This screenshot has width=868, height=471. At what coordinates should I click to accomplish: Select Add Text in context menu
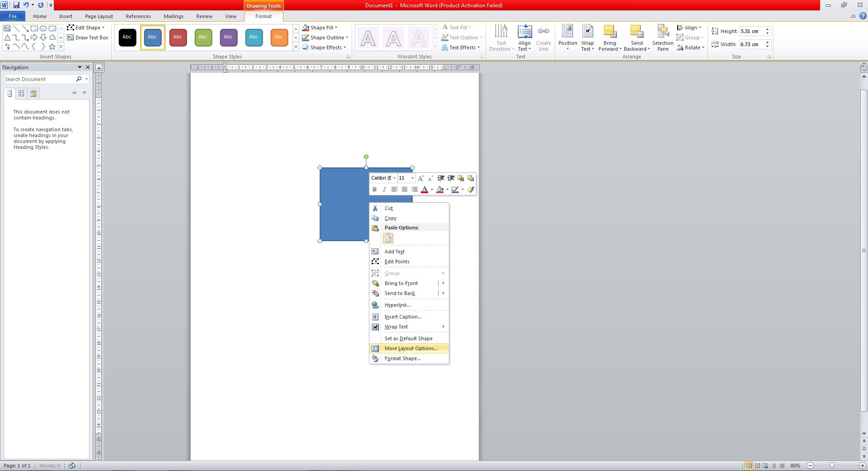coord(409,252)
